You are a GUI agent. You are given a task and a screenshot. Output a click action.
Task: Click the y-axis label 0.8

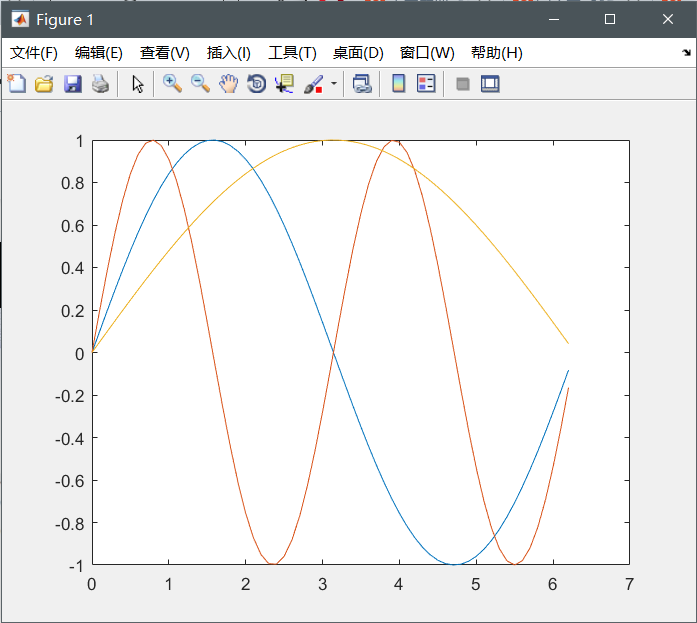coord(72,183)
